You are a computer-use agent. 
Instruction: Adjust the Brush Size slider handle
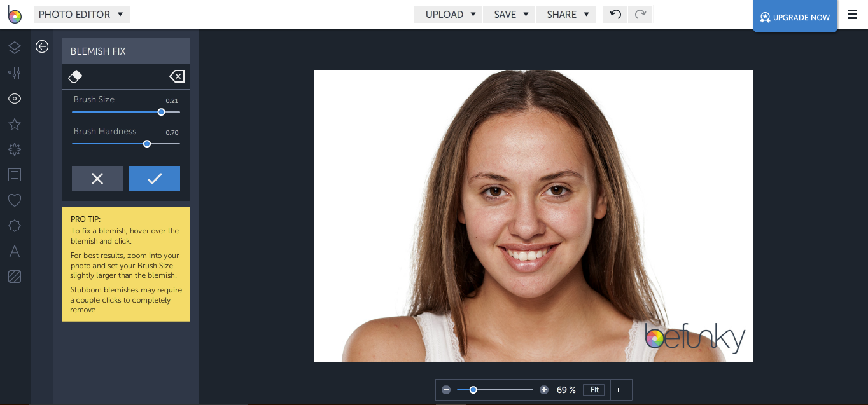tap(161, 112)
